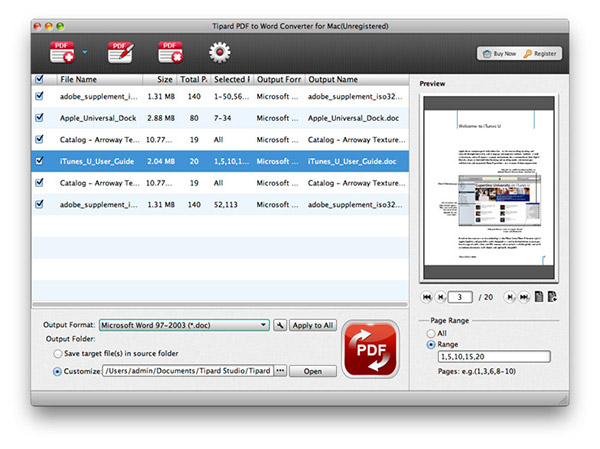This screenshot has width=600, height=449.
Task: Open the Add PDF dropdown arrow
Action: (x=85, y=52)
